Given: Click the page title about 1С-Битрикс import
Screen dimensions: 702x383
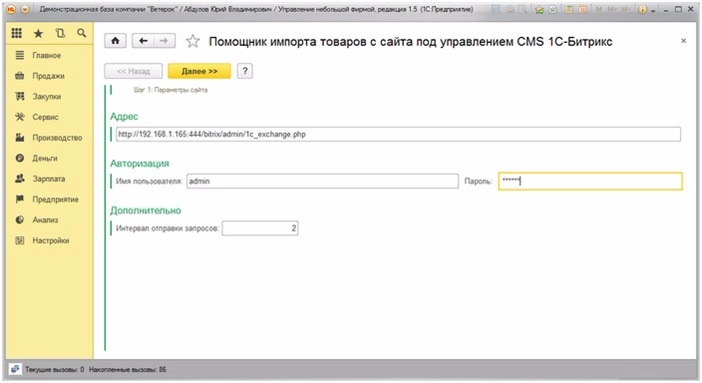Looking at the screenshot, I should click(x=411, y=42).
